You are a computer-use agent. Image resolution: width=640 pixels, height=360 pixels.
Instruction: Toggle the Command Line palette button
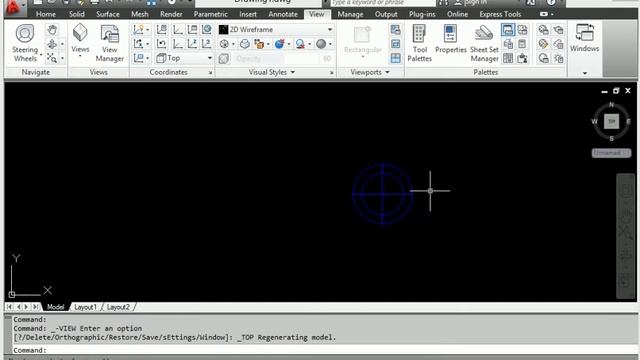(x=508, y=29)
